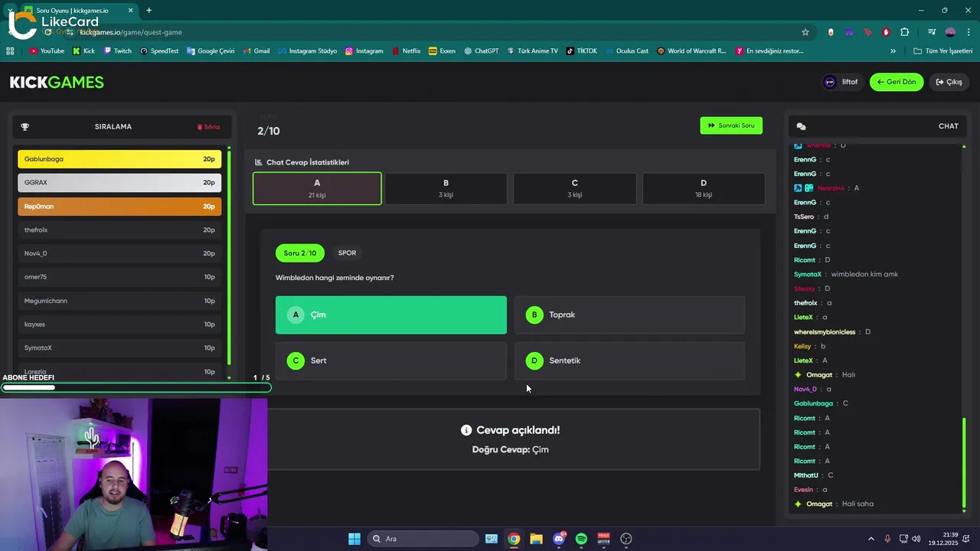
Task: Click the chat bubble icon in chat header
Action: [x=801, y=126]
